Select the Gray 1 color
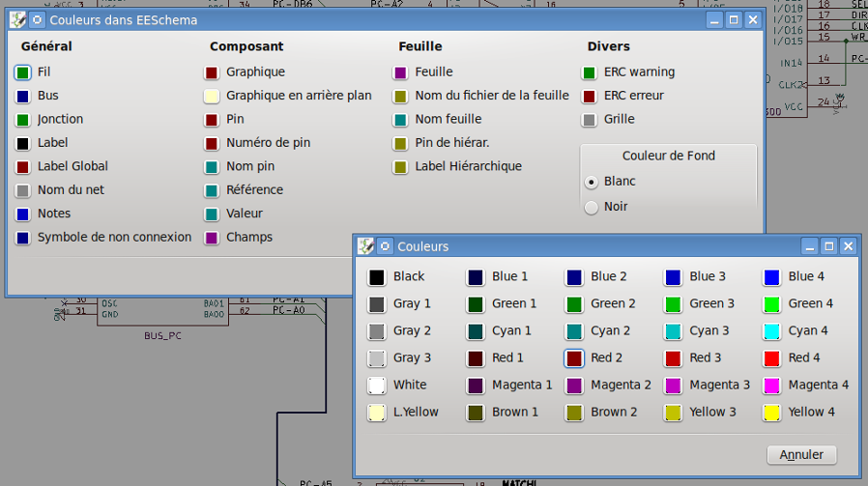The image size is (868, 486). tap(376, 304)
